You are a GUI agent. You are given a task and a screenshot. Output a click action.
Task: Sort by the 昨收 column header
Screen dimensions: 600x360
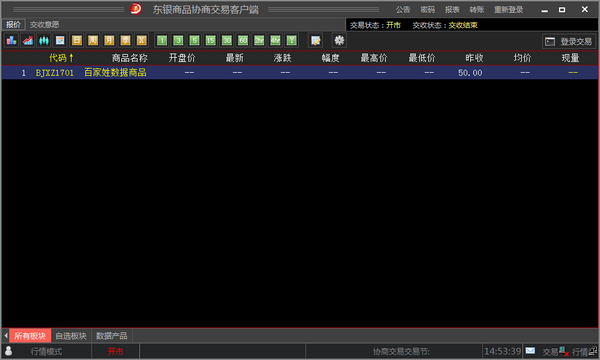(474, 58)
